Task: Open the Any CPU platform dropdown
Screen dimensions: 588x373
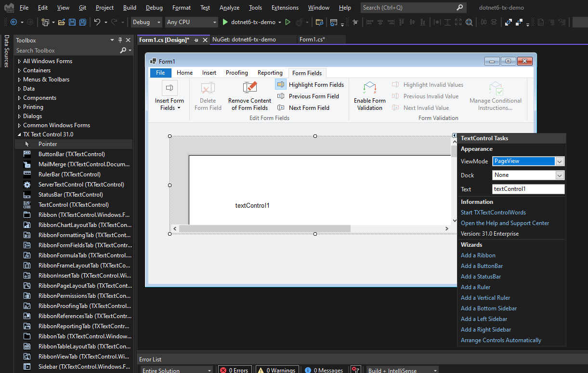Action: (192, 22)
